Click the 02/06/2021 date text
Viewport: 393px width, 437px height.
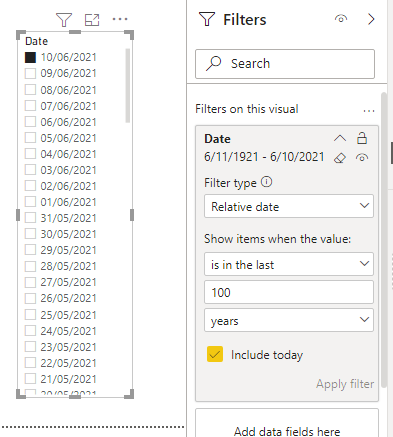coord(68,186)
